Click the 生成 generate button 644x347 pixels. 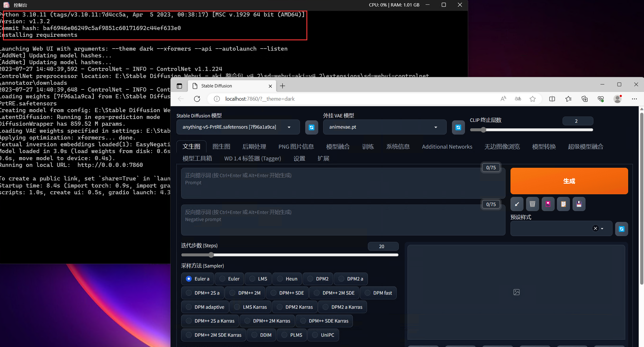point(569,181)
